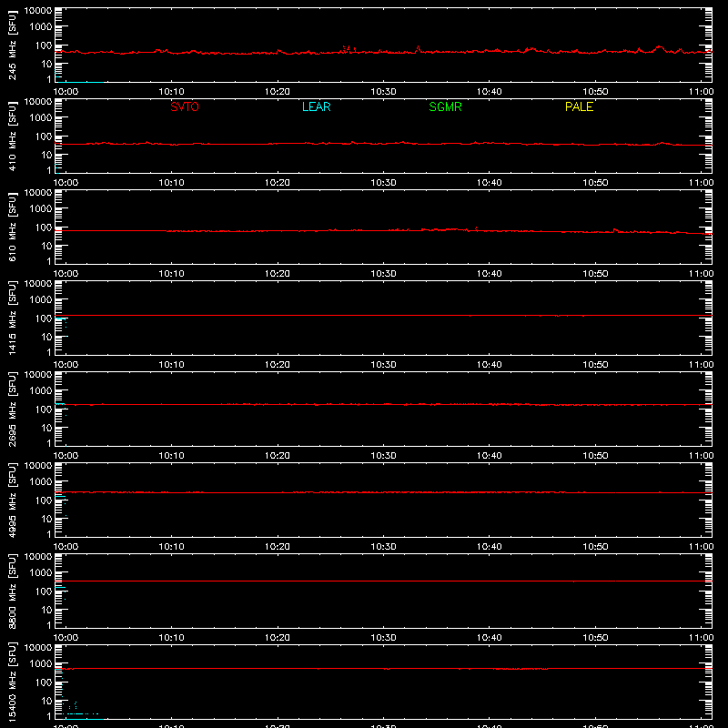Select the 4995 MHz [SFU] axis title
The height and width of the screenshot is (728, 728).
tap(13, 500)
